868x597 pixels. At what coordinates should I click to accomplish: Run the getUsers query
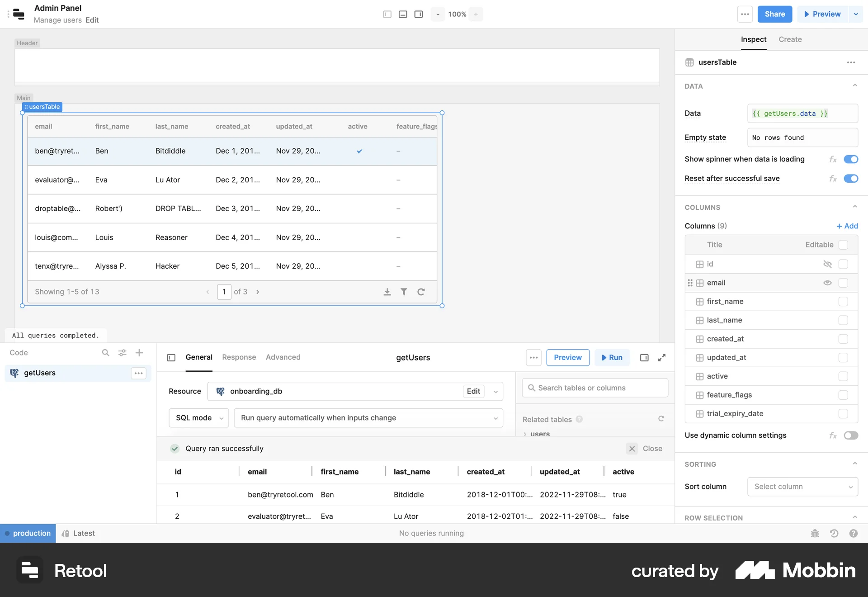tap(612, 357)
